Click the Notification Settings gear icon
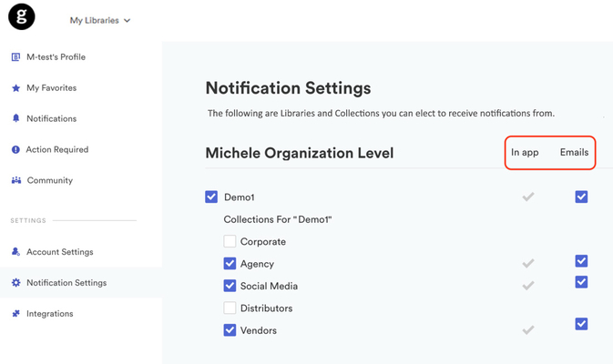The width and height of the screenshot is (613, 364). (x=15, y=282)
